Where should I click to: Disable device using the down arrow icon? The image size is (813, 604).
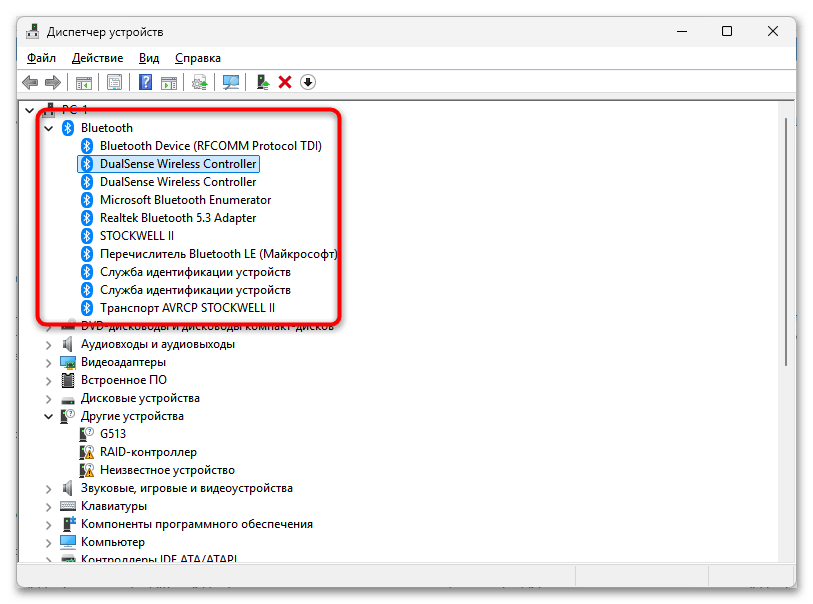[x=307, y=82]
